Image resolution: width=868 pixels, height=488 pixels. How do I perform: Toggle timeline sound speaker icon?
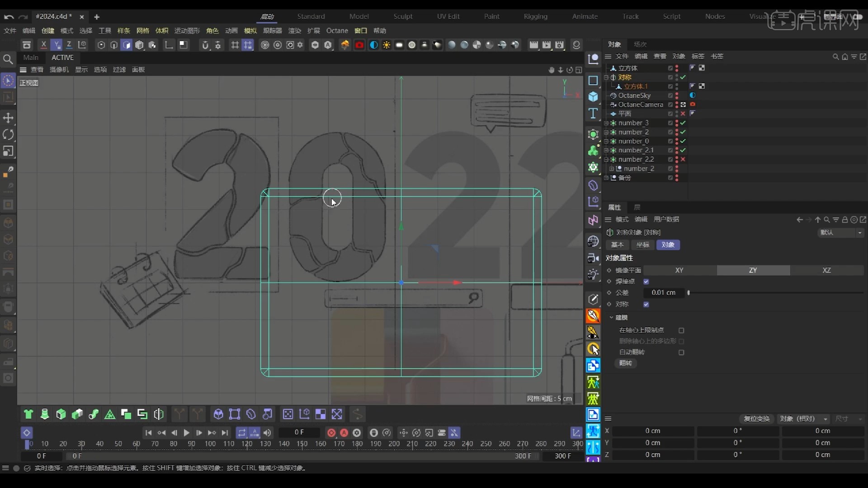pos(267,433)
